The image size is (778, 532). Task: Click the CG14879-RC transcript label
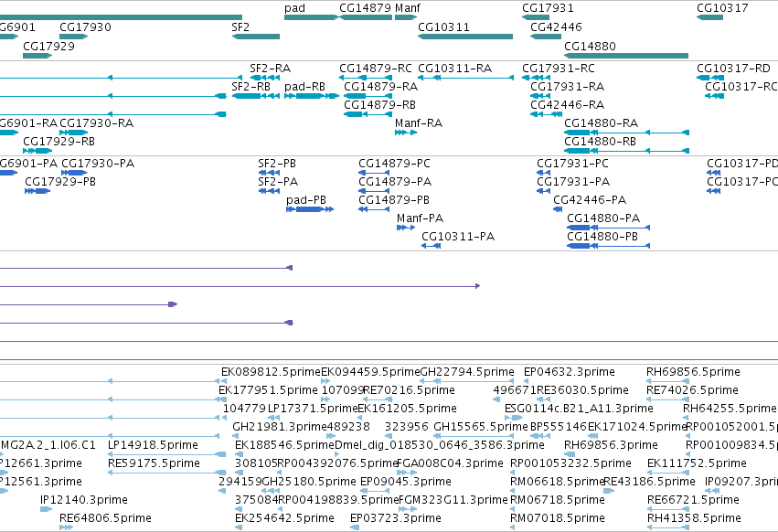[376, 69]
